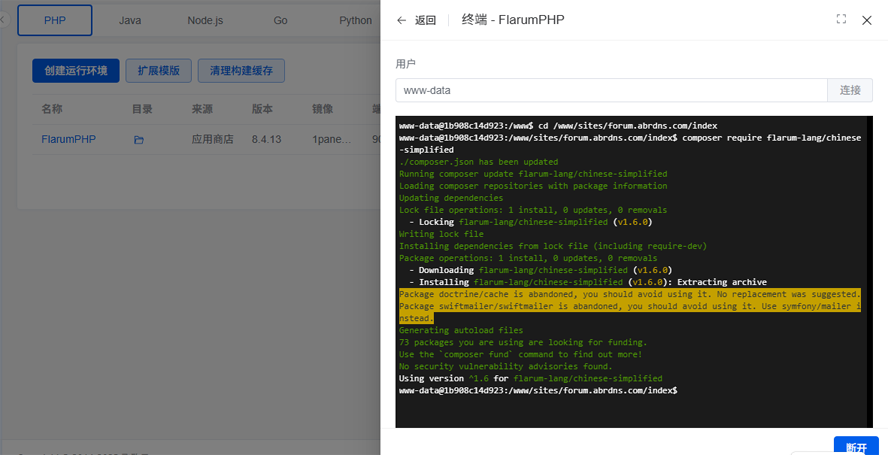Click the 返回 text label in the drawer header
This screenshot has width=888, height=455.
click(x=425, y=20)
